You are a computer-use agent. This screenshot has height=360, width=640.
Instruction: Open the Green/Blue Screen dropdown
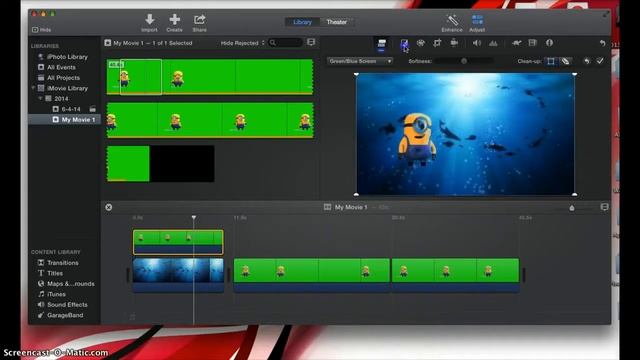pos(360,61)
